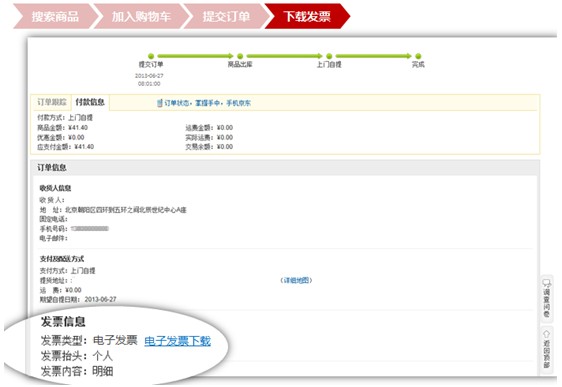Click the 返回顶部 back-to-top sidebar icon
The height and width of the screenshot is (387, 562).
click(546, 349)
